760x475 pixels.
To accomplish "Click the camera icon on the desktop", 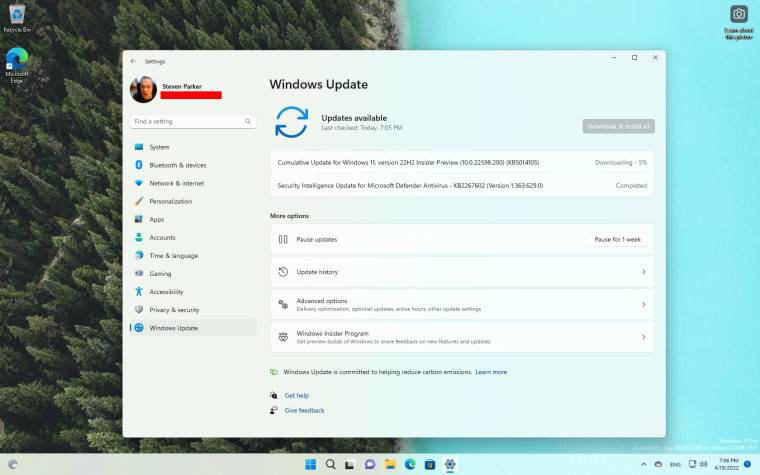I will pyautogui.click(x=739, y=15).
